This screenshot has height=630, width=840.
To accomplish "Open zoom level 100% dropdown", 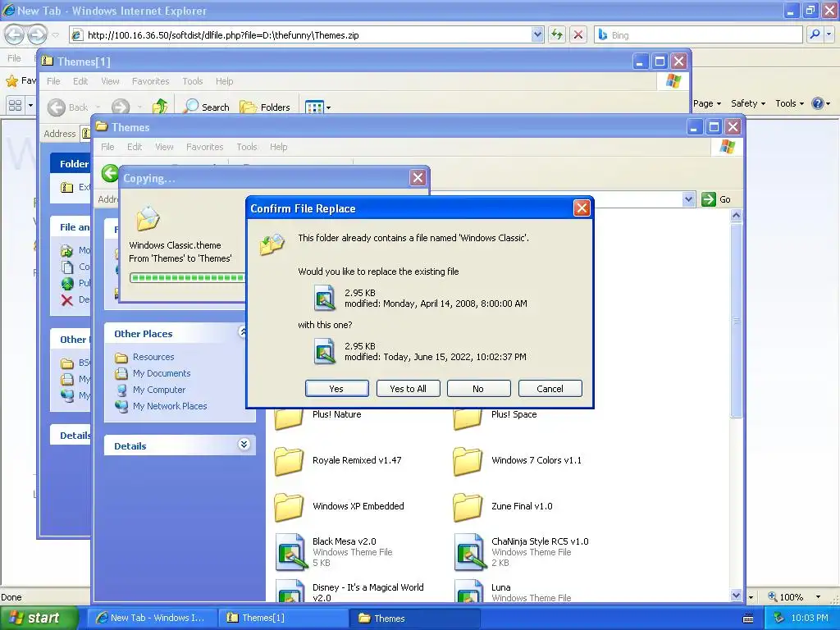I will (x=818, y=597).
